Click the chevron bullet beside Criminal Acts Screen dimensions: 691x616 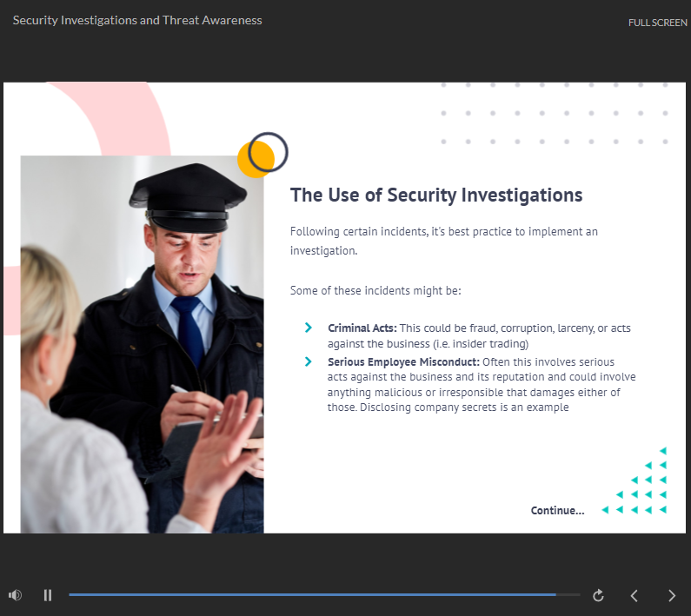pos(309,328)
